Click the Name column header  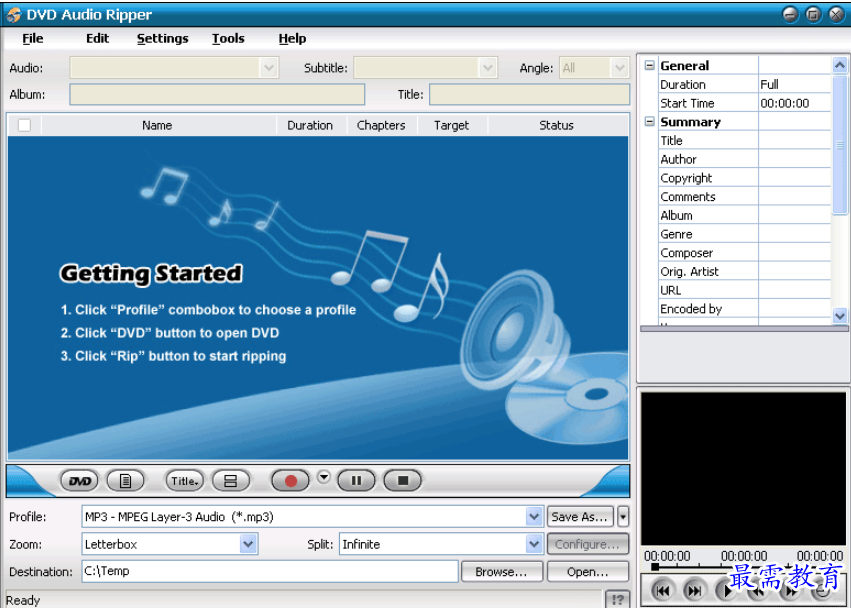click(x=157, y=125)
